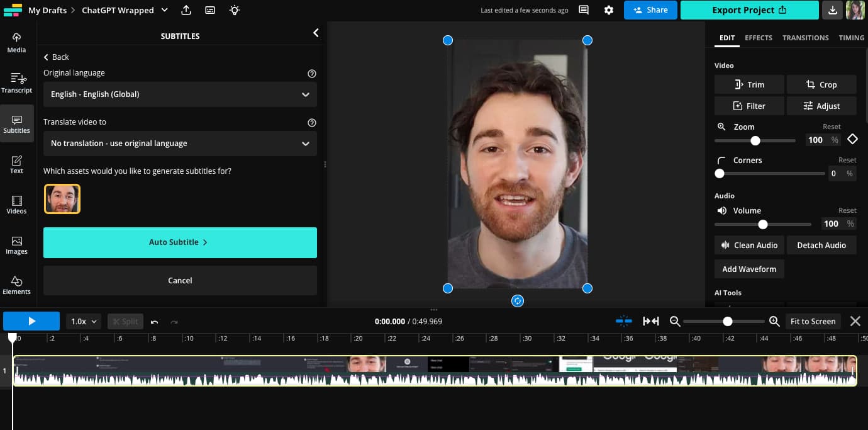Open the 1.0x playback speed dropdown
The height and width of the screenshot is (430, 868).
[x=84, y=321]
